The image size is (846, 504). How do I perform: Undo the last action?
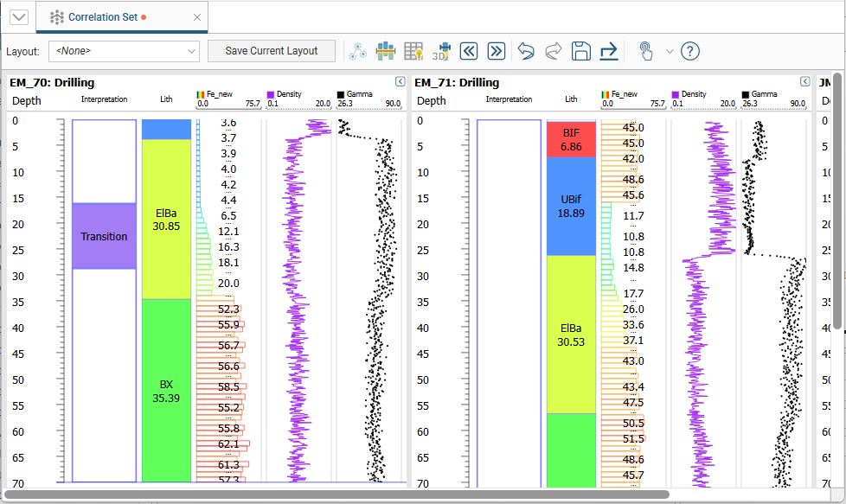526,51
